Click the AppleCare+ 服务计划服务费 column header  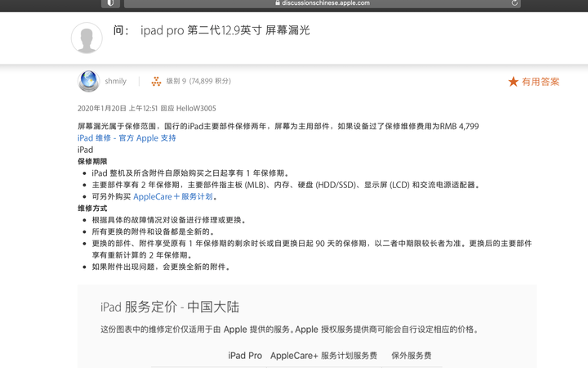pos(323,356)
